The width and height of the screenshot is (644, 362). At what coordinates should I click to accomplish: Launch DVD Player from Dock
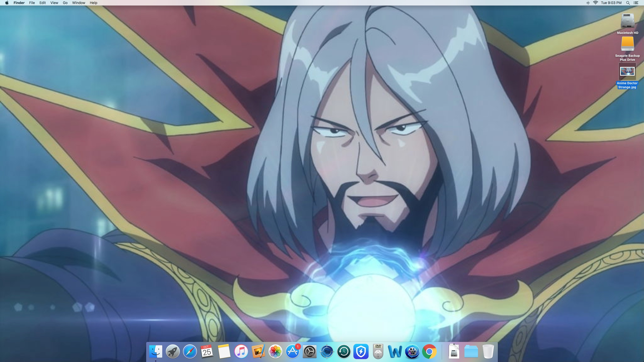pos(378,351)
